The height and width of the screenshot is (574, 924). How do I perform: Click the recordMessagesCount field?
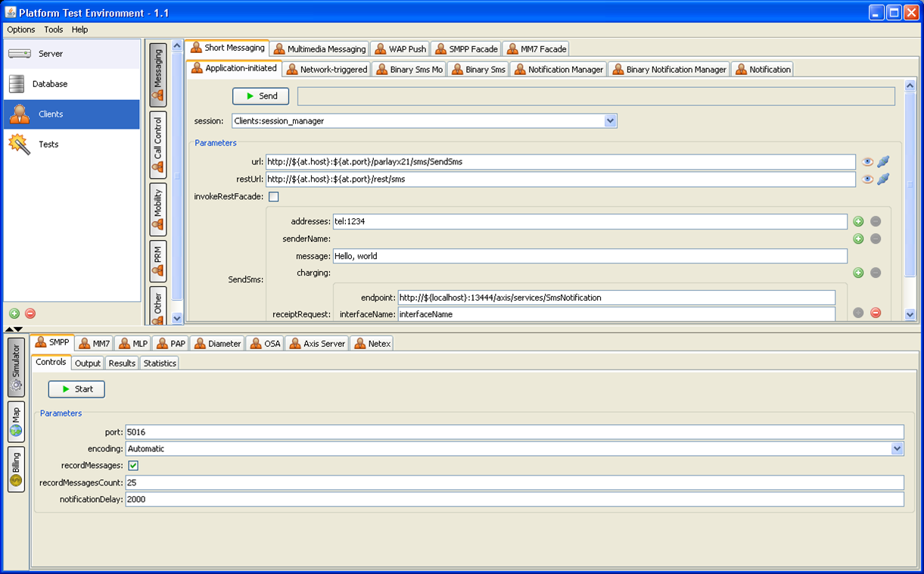click(x=515, y=482)
